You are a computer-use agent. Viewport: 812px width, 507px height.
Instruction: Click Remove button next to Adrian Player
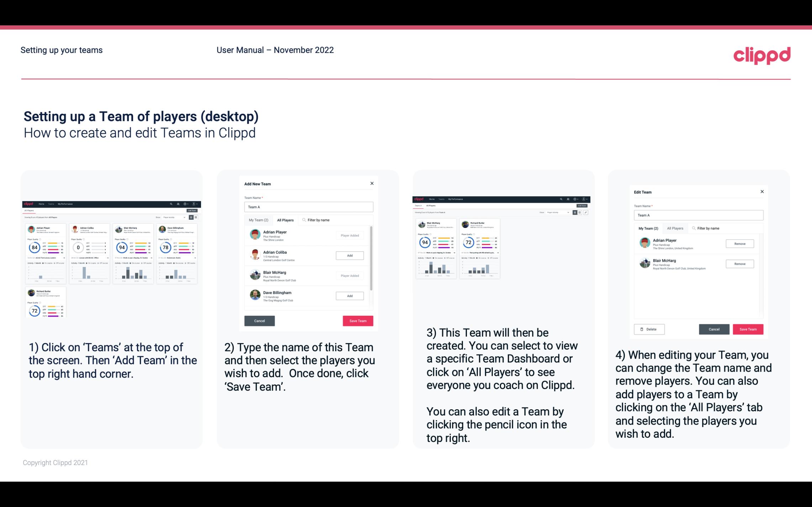[x=739, y=244]
